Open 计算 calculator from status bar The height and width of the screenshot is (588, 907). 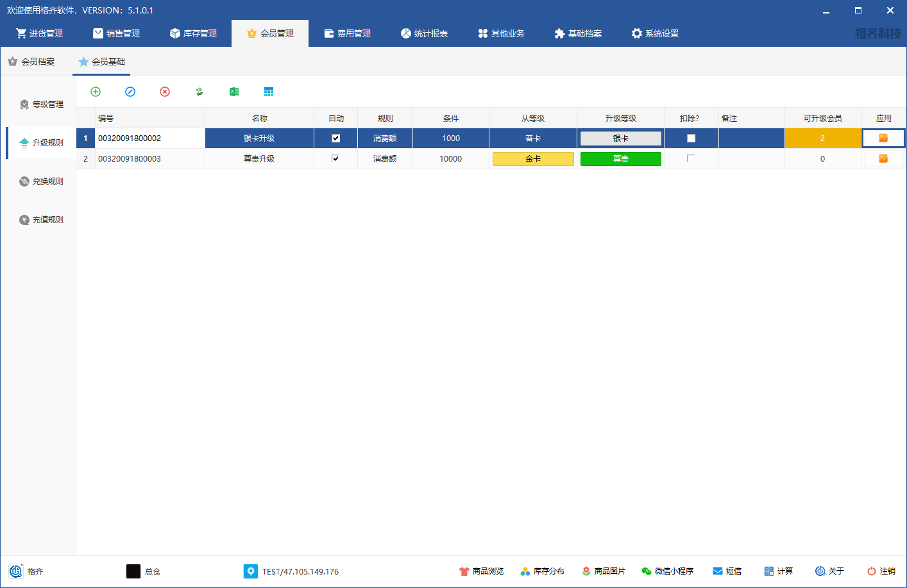pyautogui.click(x=779, y=571)
